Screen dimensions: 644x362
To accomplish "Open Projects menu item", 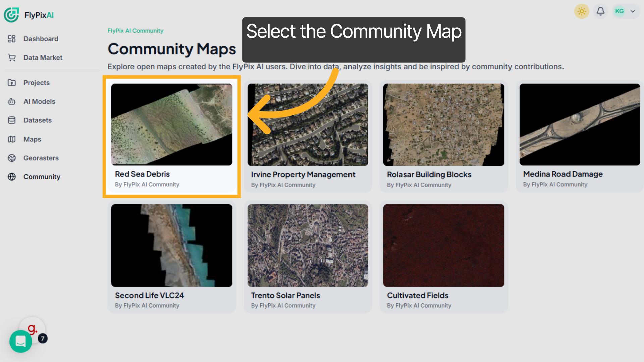I will click(37, 83).
